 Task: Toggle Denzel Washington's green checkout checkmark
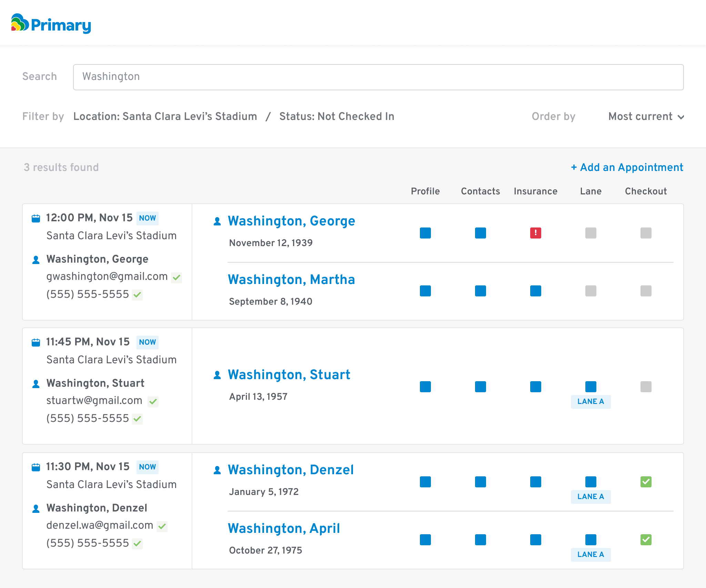tap(646, 482)
